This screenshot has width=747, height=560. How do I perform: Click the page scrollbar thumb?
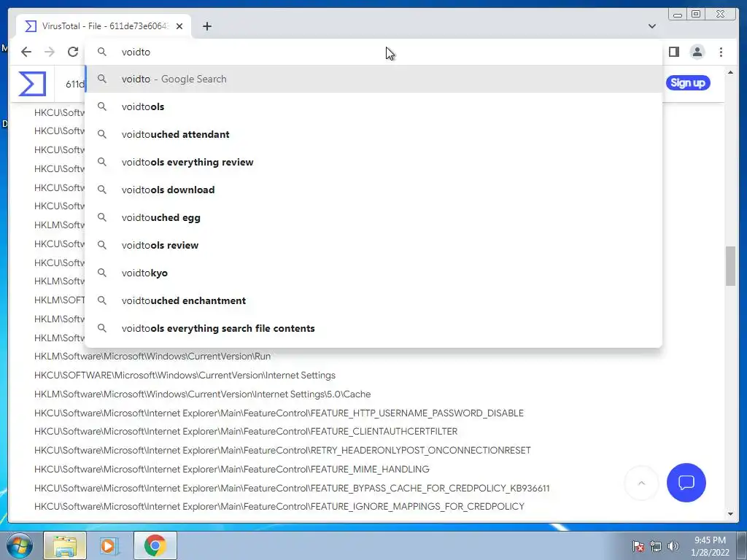(730, 266)
